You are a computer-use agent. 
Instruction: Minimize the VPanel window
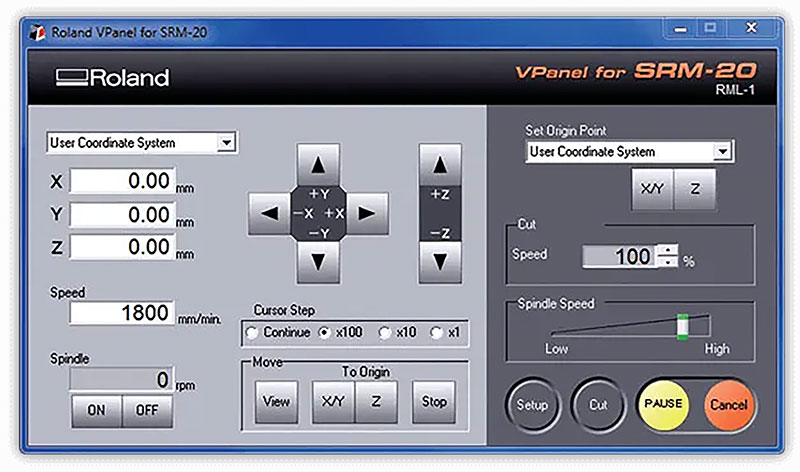pos(680,29)
